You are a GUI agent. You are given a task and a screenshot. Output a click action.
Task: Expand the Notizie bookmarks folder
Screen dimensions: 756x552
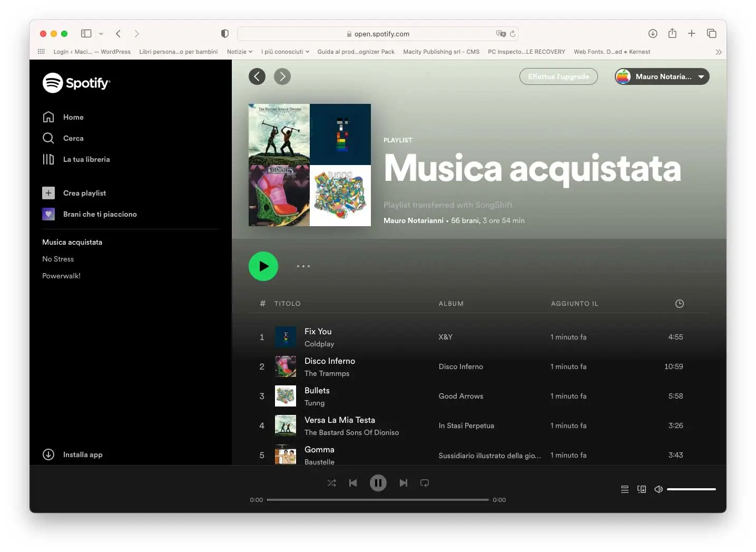[240, 52]
